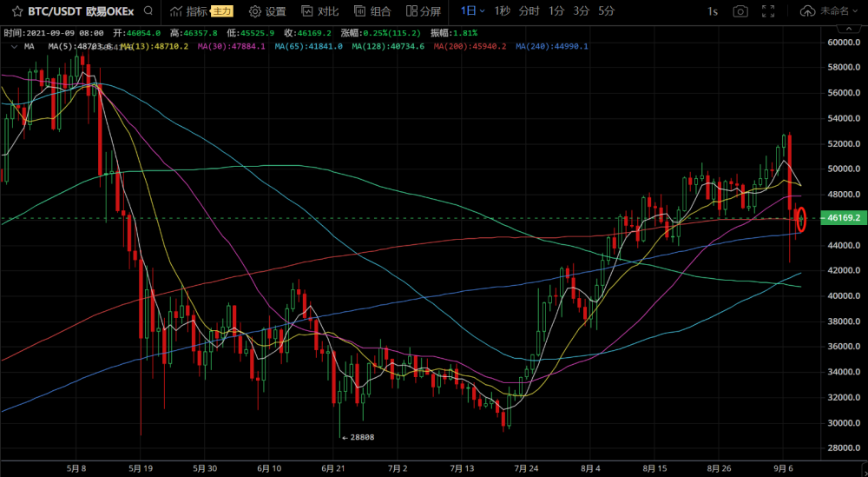Open symbol search magnifier icon
Image resolution: width=868 pixels, height=477 pixels.
(x=148, y=10)
